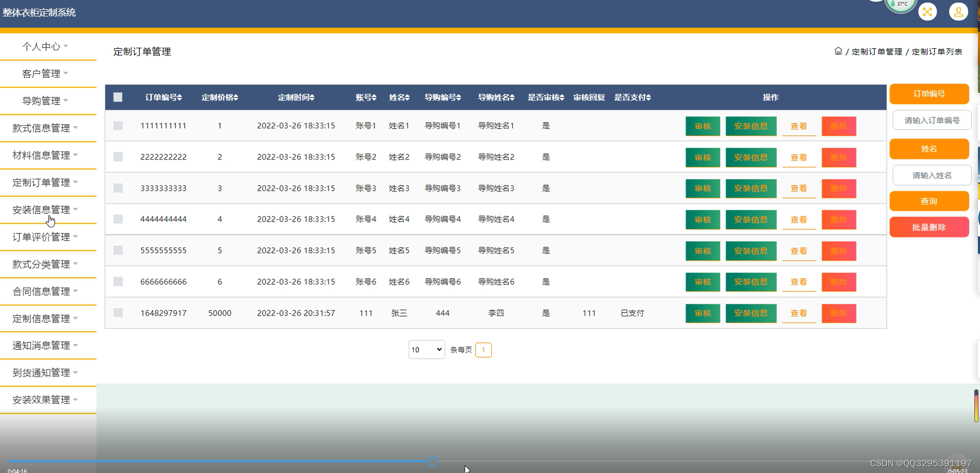
Task: Click page number 1 in pagination
Action: [483, 350]
